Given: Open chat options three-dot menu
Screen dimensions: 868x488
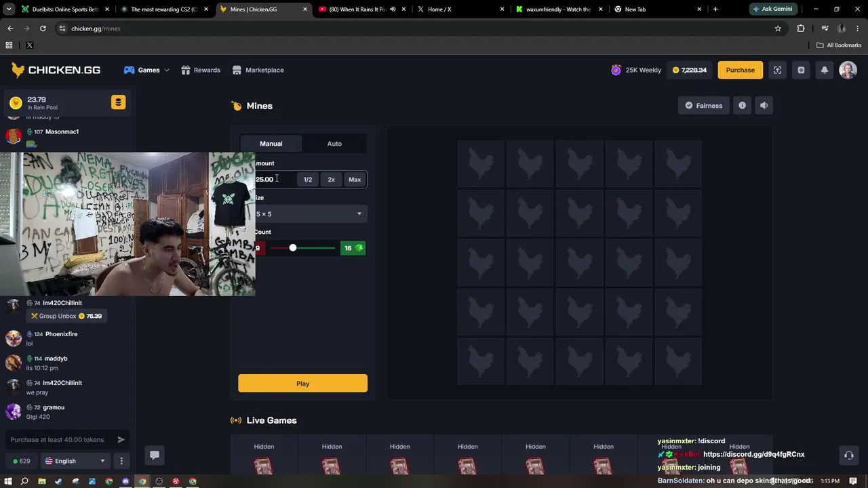Looking at the screenshot, I should pyautogui.click(x=121, y=461).
